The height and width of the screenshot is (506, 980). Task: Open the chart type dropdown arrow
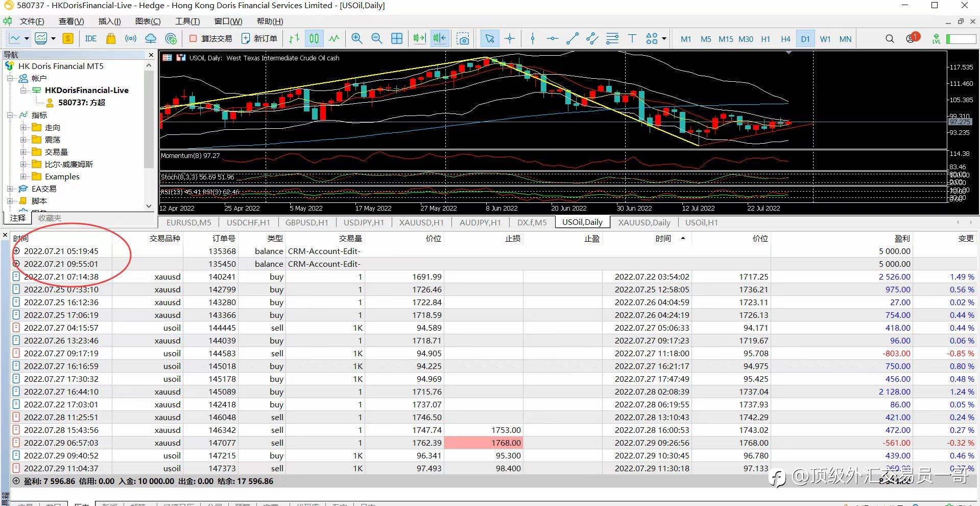pyautogui.click(x=27, y=38)
